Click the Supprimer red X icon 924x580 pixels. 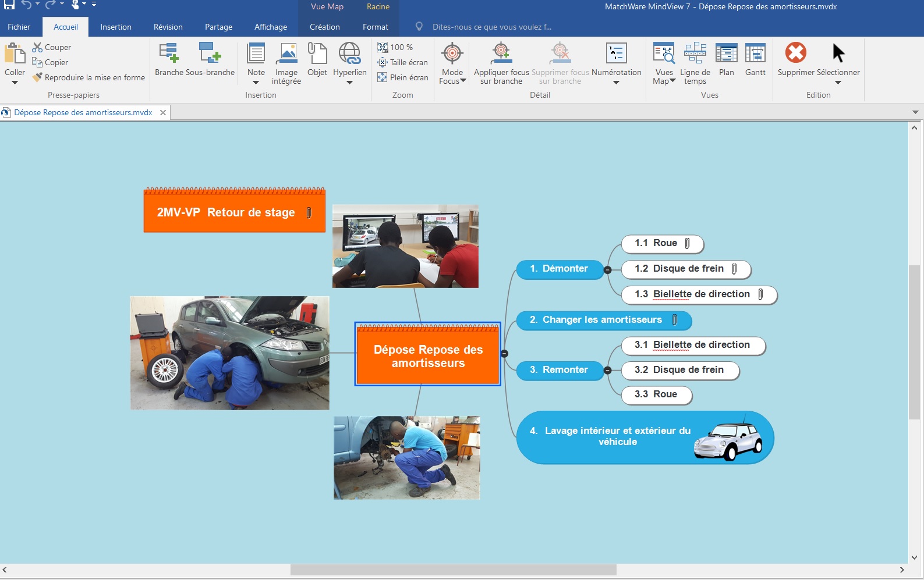pyautogui.click(x=795, y=54)
